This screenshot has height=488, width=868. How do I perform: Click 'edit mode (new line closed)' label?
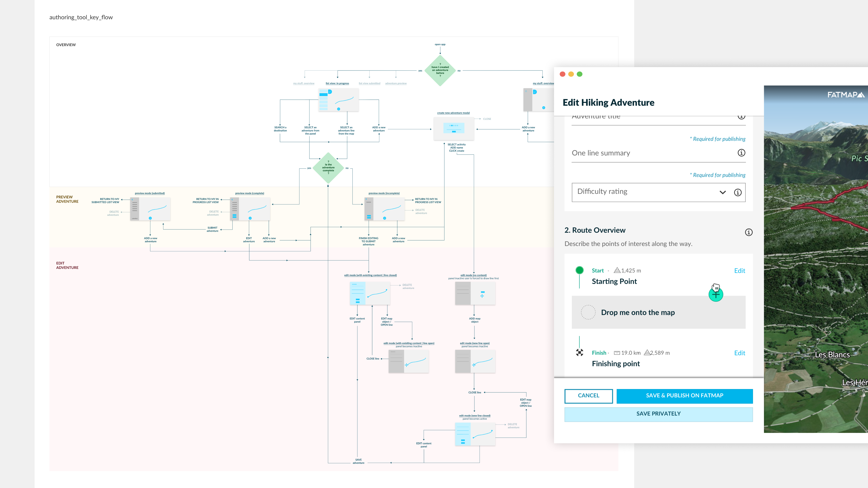tap(474, 416)
